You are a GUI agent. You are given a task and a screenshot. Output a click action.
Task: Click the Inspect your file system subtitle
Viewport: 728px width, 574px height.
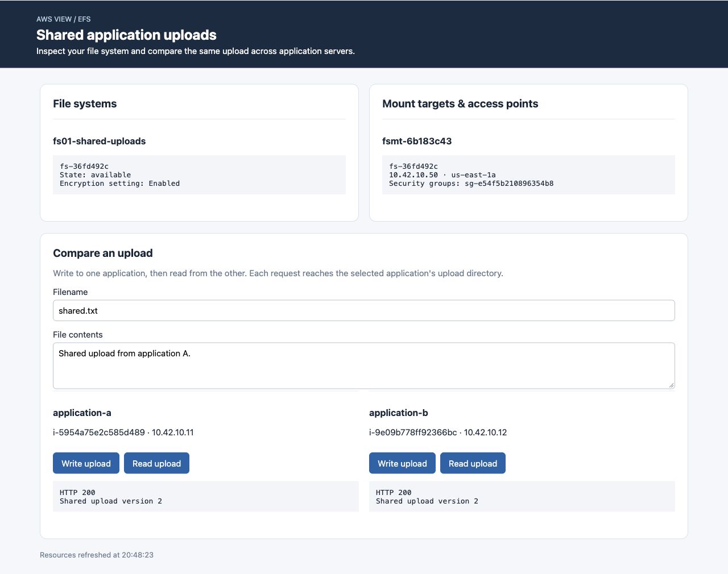click(x=196, y=51)
